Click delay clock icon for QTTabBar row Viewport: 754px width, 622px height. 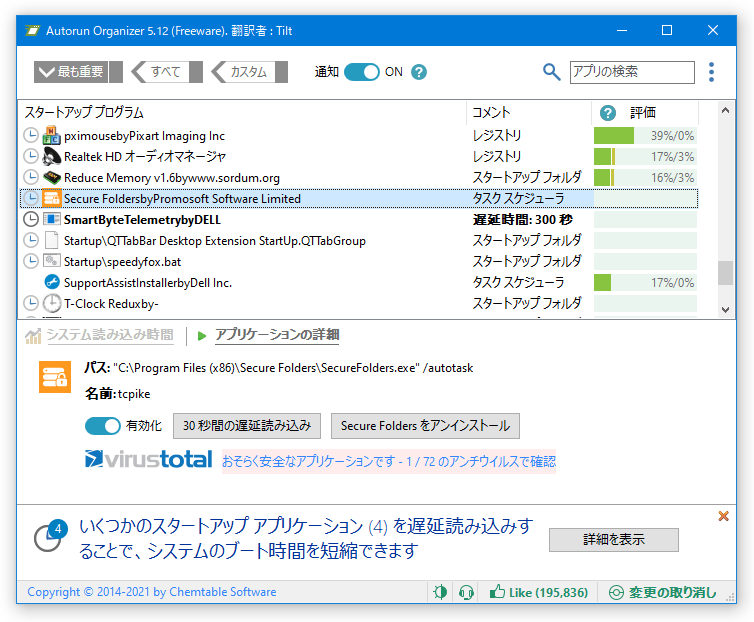(x=31, y=240)
